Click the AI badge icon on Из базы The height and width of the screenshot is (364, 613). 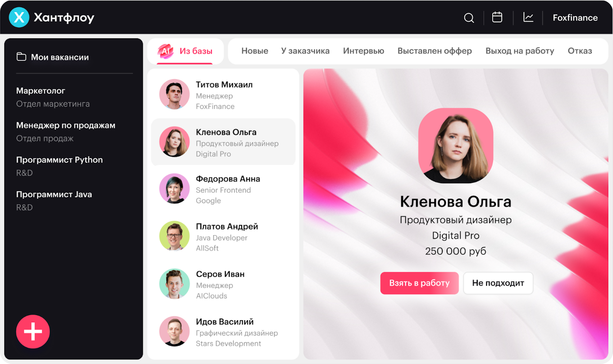[165, 51]
